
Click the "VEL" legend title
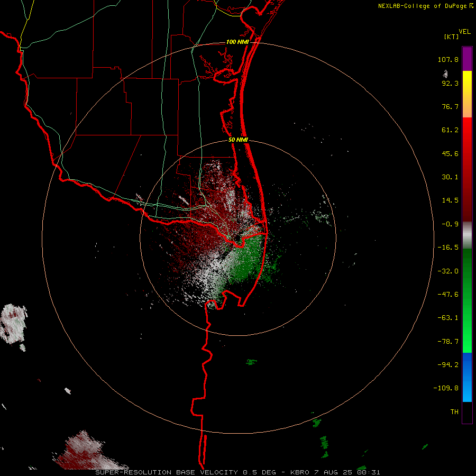click(x=464, y=32)
